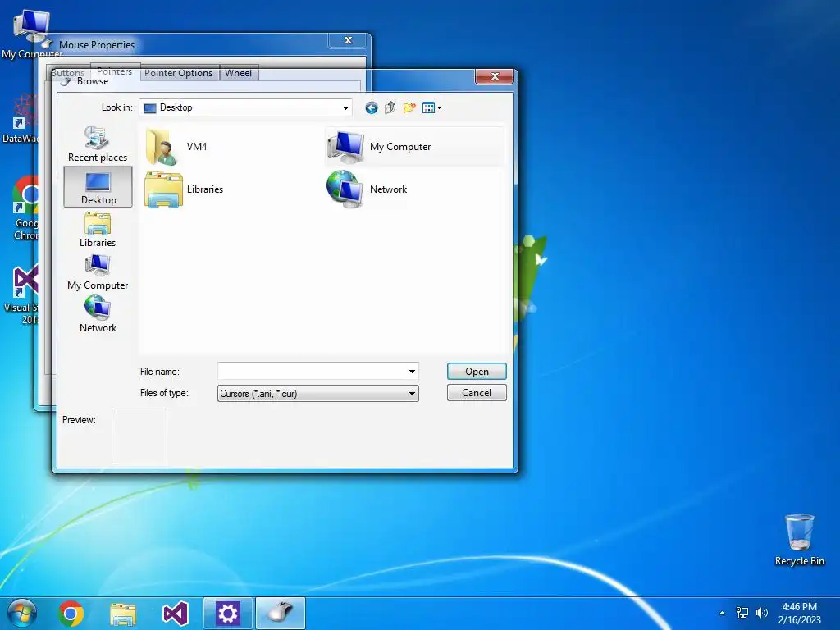Viewport: 840px width, 630px height.
Task: Open the Windows Start menu
Action: click(22, 613)
